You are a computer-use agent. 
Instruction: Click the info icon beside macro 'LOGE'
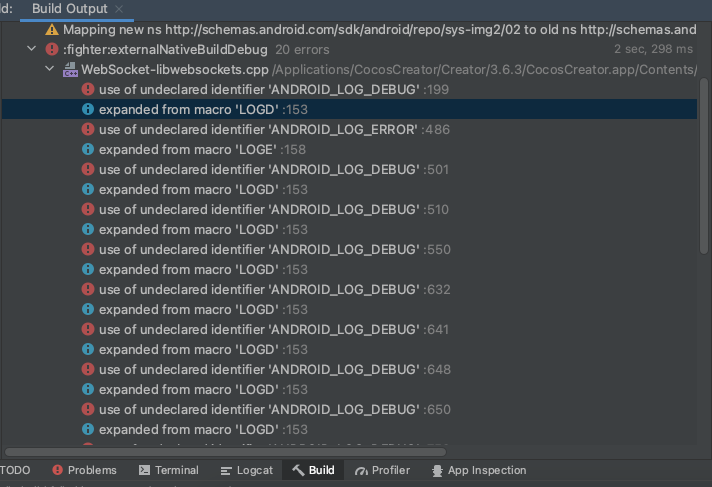88,150
